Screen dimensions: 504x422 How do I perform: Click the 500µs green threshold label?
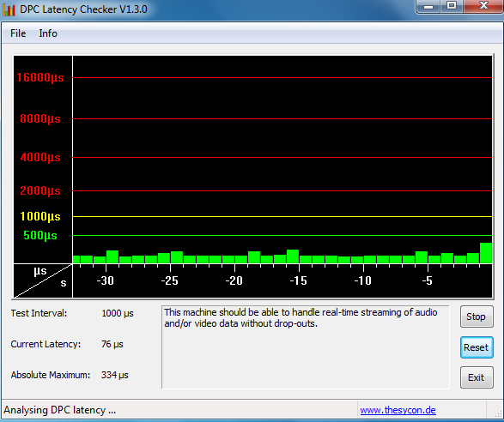pos(40,235)
